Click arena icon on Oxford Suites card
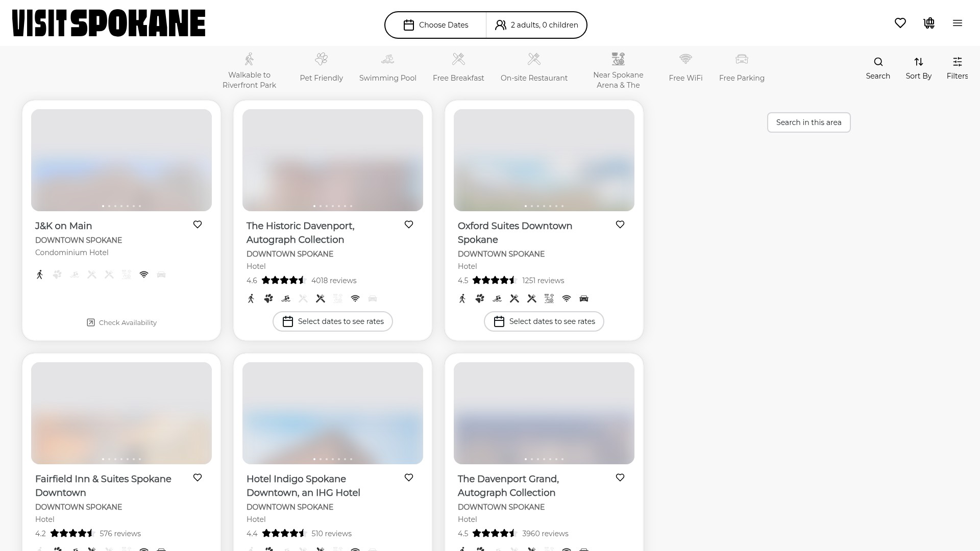 [549, 298]
